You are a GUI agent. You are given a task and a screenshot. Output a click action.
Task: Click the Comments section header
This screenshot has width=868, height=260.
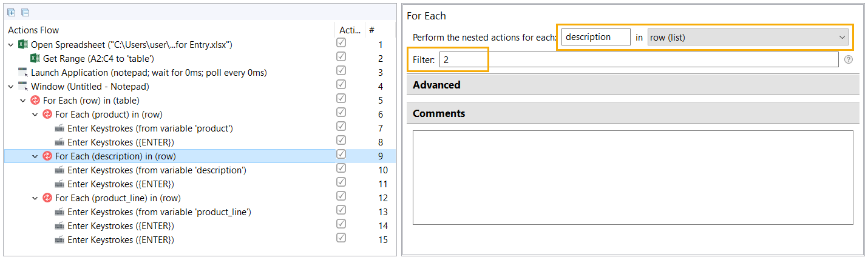(x=633, y=113)
